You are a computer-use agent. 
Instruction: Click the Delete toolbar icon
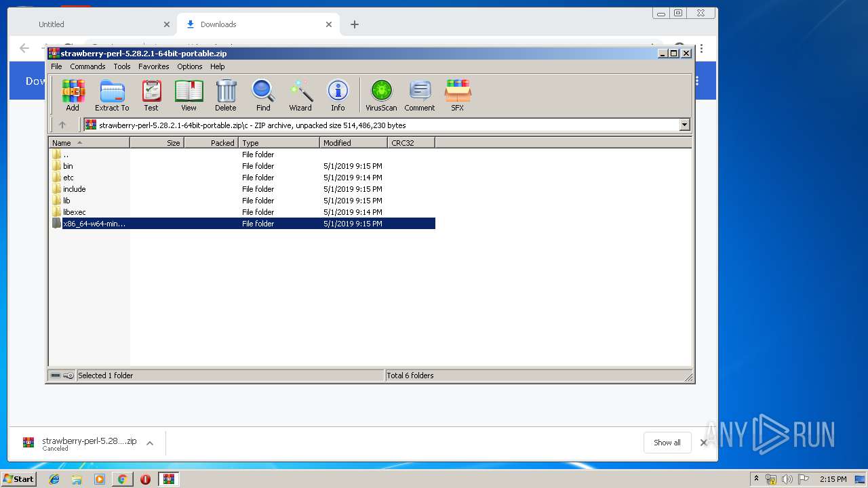tap(226, 95)
